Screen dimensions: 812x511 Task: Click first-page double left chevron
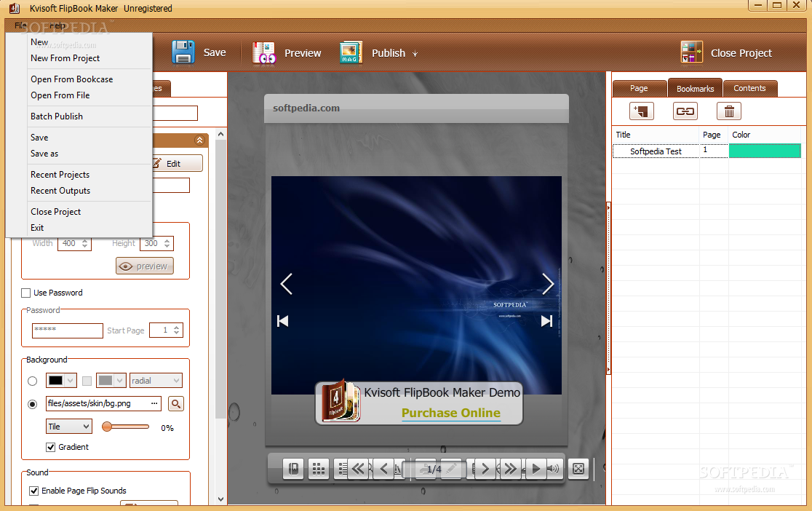[x=359, y=469]
